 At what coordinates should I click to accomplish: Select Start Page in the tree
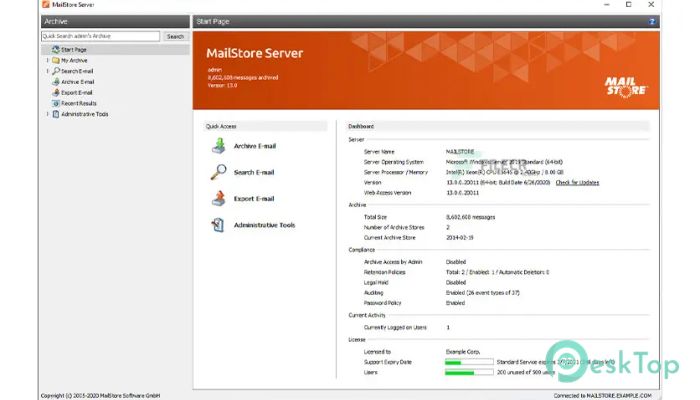pyautogui.click(x=74, y=50)
